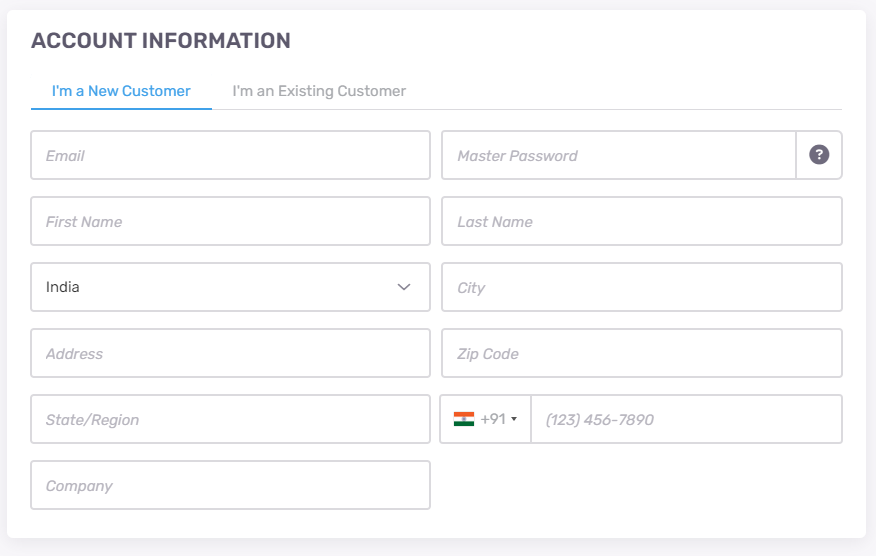
Task: Click the India flag icon in phone field
Action: [464, 419]
